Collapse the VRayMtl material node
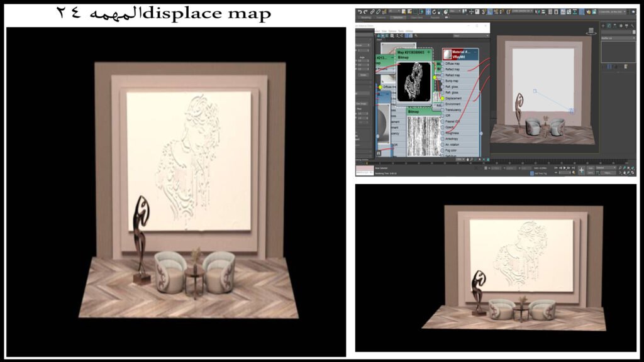This screenshot has width=644, height=362. click(x=475, y=52)
